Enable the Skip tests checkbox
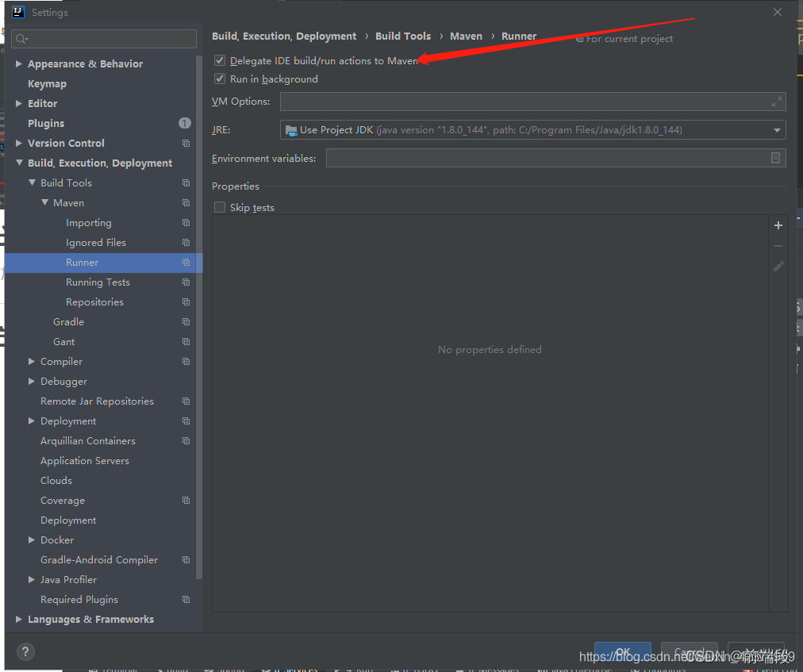The height and width of the screenshot is (672, 803). [220, 207]
